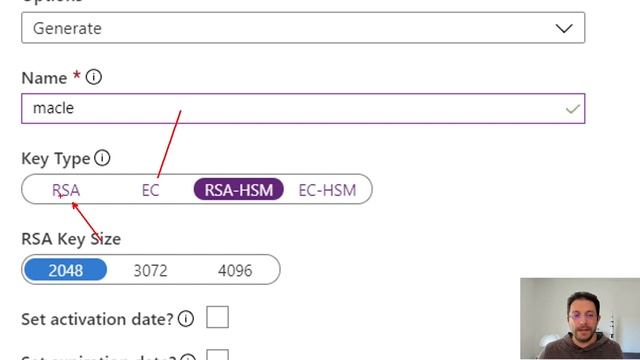Click the Generate text in the Options combo box
Image resolution: width=640 pixels, height=360 pixels.
pyautogui.click(x=67, y=28)
